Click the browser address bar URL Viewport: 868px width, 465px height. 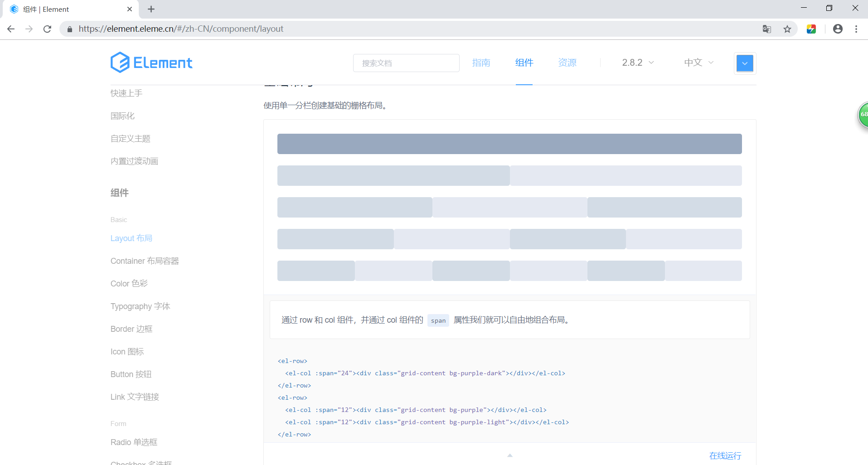tap(181, 29)
